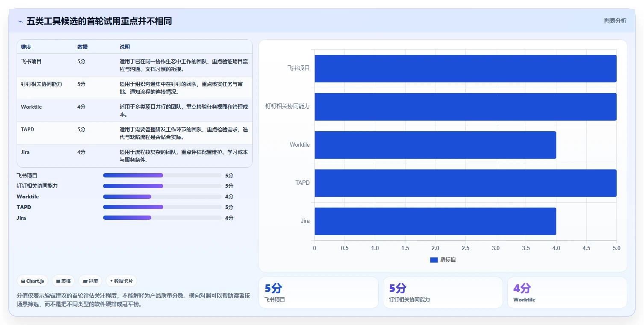The height and width of the screenshot is (325, 644).
Task: Click the TAPD chart bar
Action: [x=465, y=183]
